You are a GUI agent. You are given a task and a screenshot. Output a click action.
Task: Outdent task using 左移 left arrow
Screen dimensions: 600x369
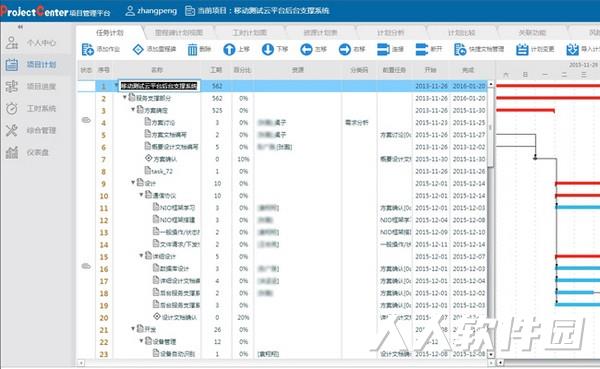pos(306,49)
